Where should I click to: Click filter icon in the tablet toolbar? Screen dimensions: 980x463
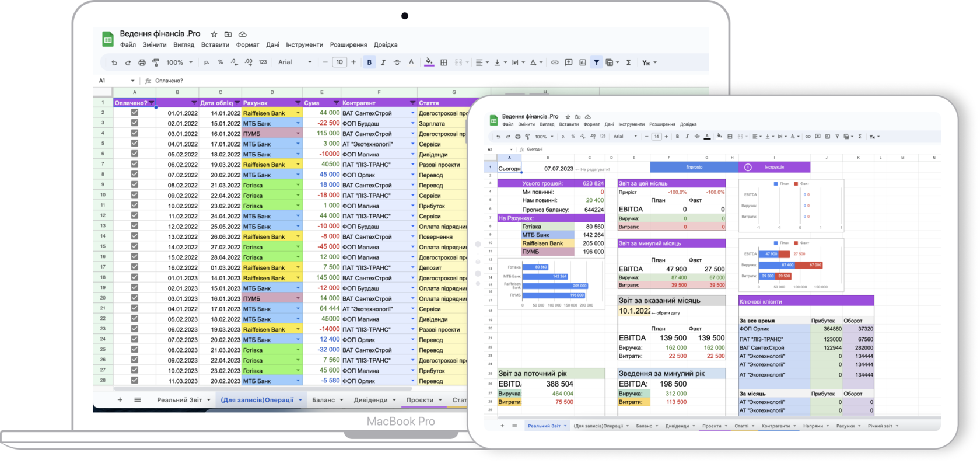point(837,137)
